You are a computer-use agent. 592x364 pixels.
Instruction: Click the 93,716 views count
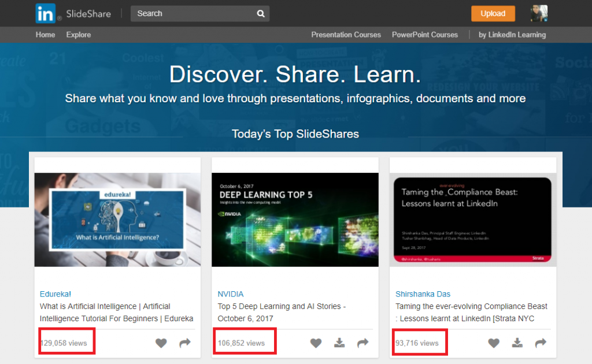click(417, 343)
